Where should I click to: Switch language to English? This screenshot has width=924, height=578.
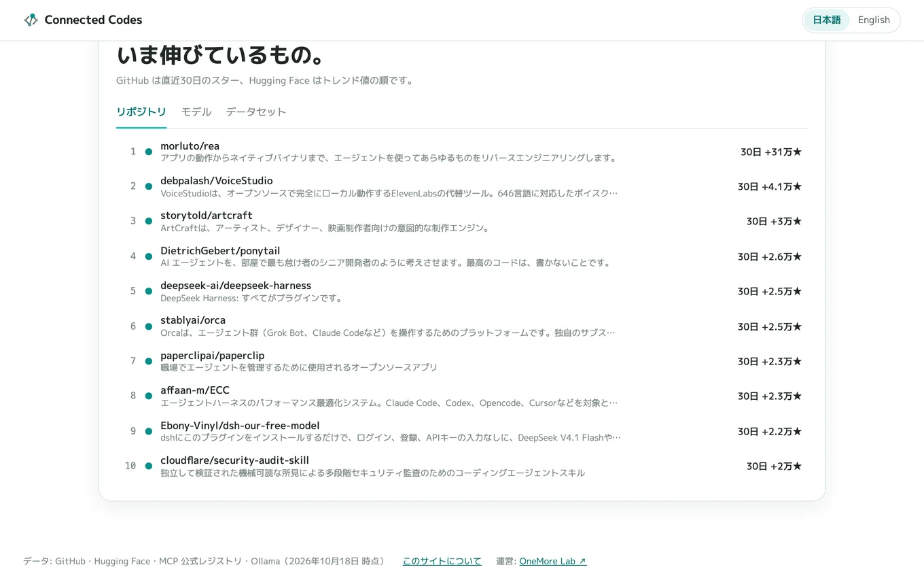point(874,20)
